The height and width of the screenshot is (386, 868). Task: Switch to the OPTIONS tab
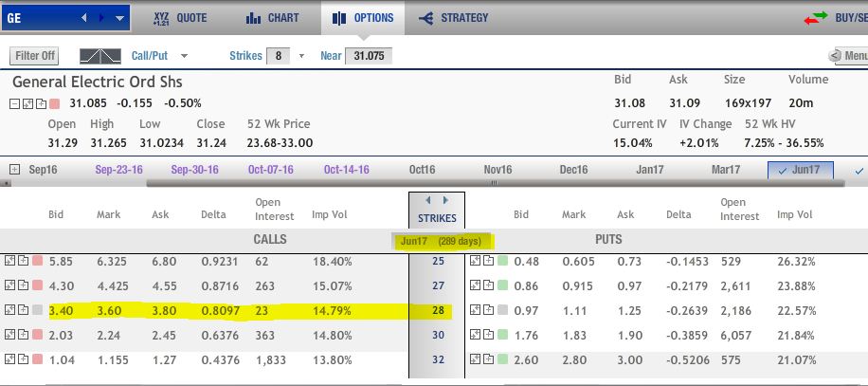coord(364,17)
